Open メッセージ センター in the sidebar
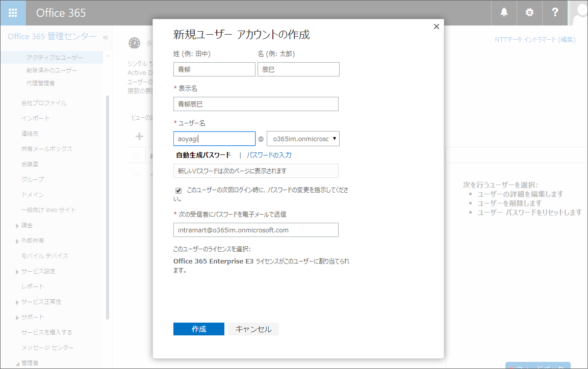Viewport: 588px width, 369px height. click(x=47, y=348)
